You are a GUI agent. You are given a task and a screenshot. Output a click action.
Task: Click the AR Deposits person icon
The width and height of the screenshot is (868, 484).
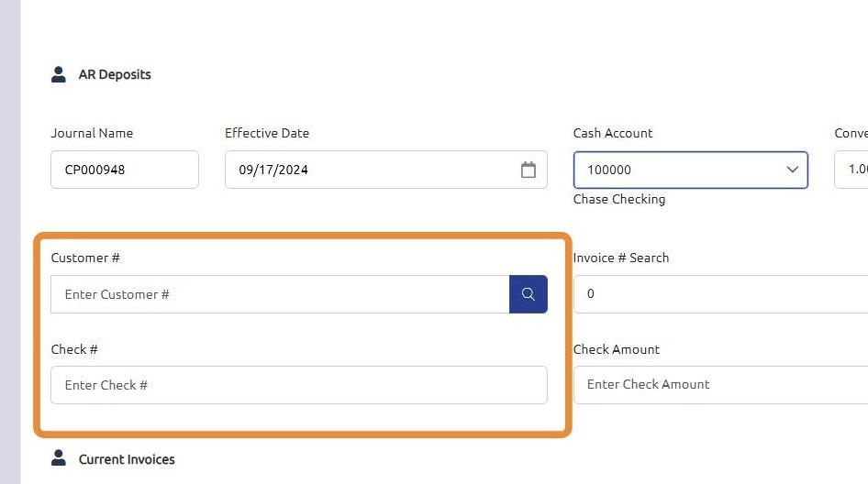(x=59, y=74)
